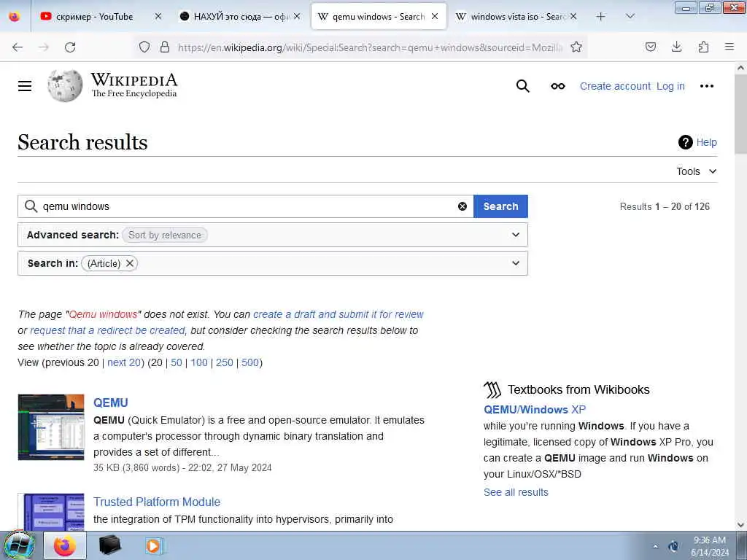Show hidden tray icons arrow
747x560 pixels.
click(656, 546)
